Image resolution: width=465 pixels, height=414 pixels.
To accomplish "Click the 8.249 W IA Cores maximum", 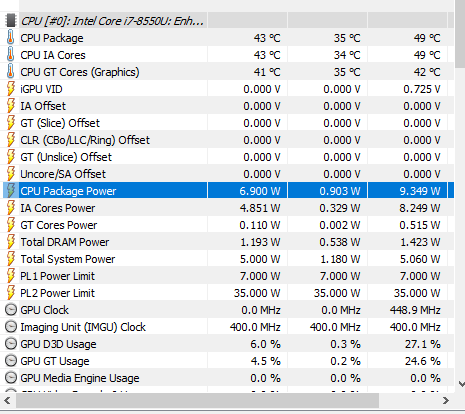I will click(x=420, y=208).
